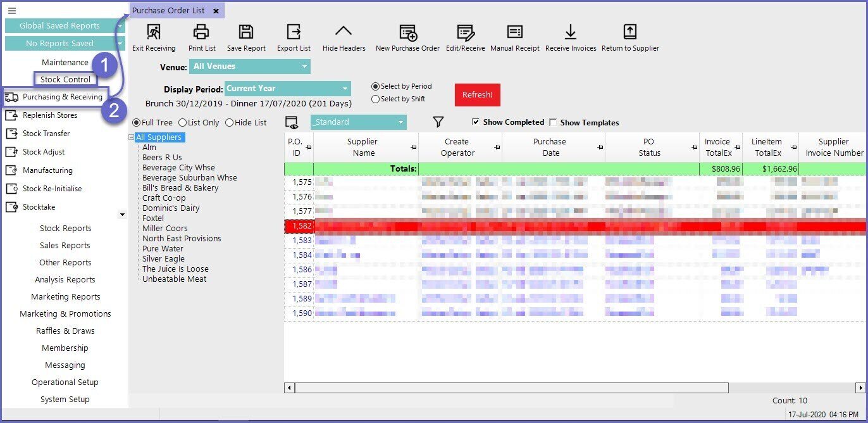Image resolution: width=868 pixels, height=423 pixels.
Task: Click the Exit Receiving icon
Action: [153, 32]
